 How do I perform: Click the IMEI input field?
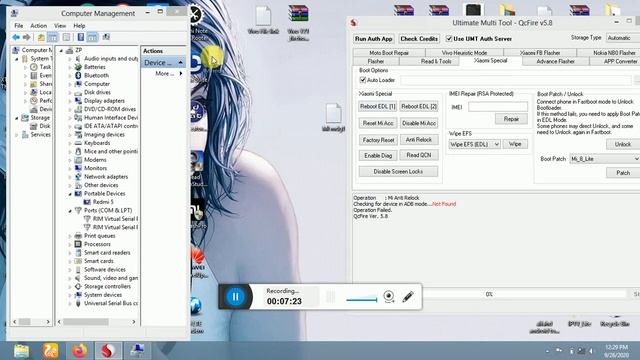pos(498,107)
